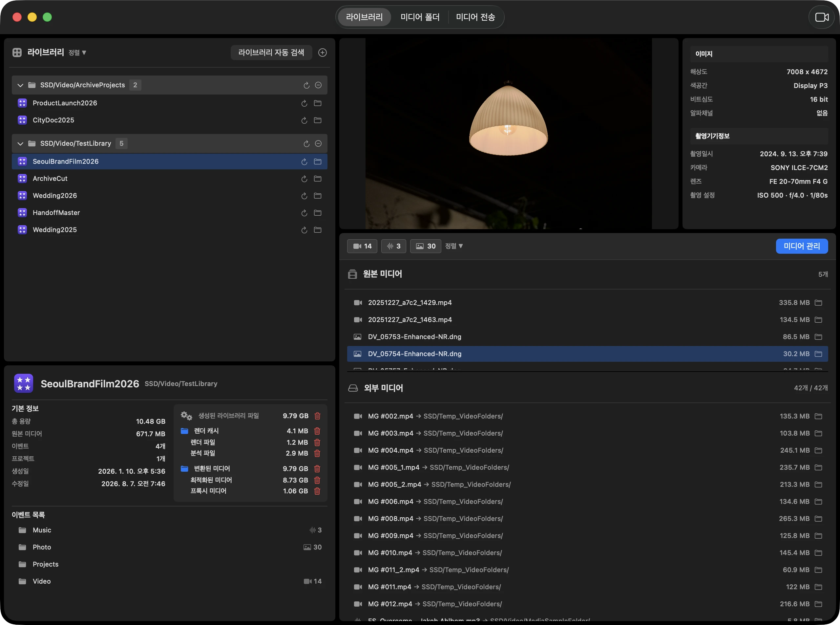Remove the SSD/Video/TestLibrary folder
The width and height of the screenshot is (840, 625).
[319, 144]
